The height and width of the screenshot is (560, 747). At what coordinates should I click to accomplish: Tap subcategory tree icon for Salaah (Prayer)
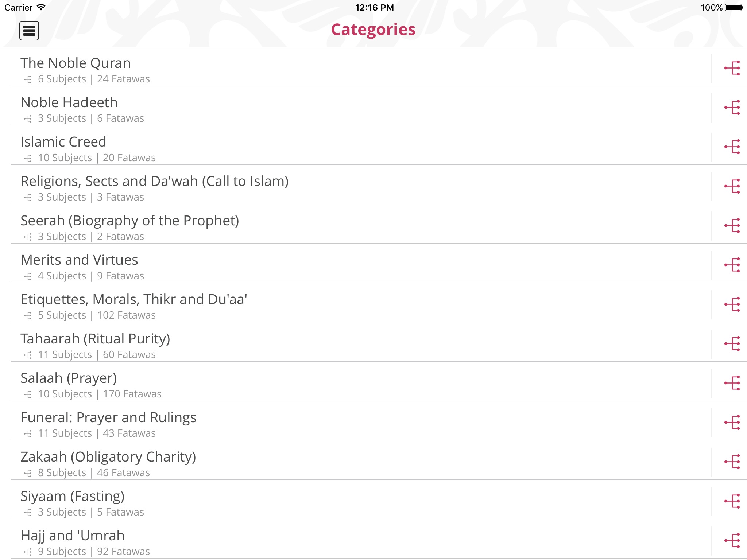[x=732, y=383]
